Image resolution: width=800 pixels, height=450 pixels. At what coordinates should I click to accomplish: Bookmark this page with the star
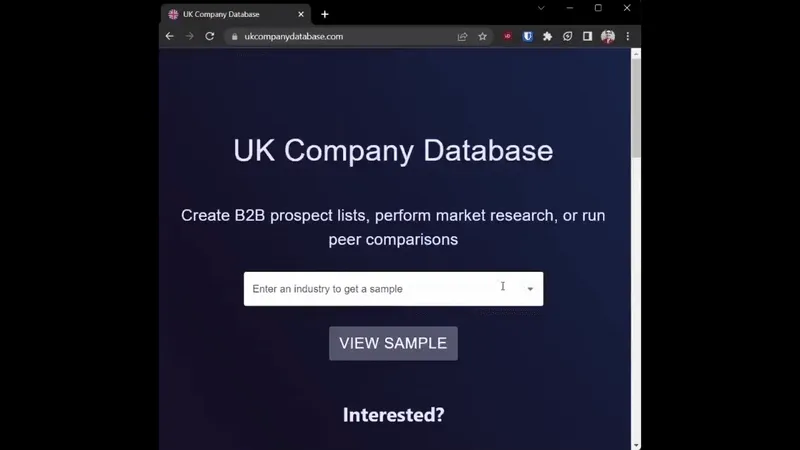click(x=483, y=36)
